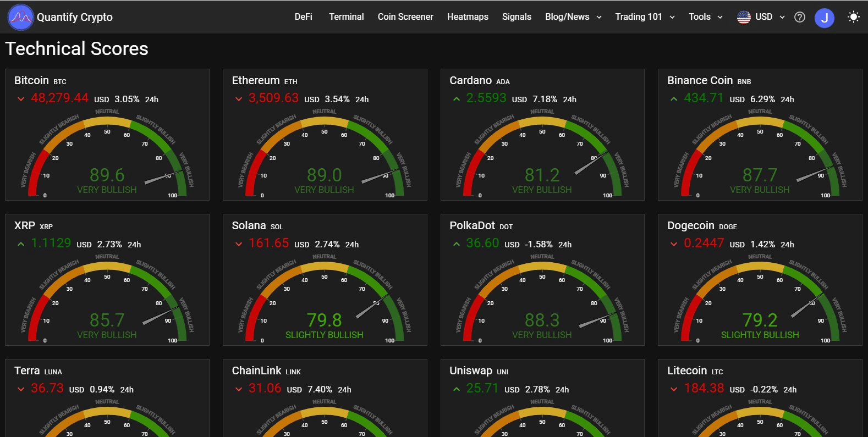Open the ChainLink coin title link

pyautogui.click(x=266, y=371)
